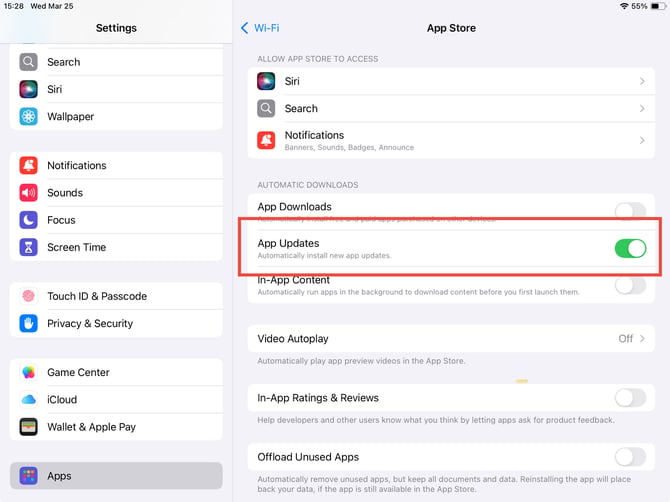Tap the Focus moon icon
The image size is (670, 502).
28,220
